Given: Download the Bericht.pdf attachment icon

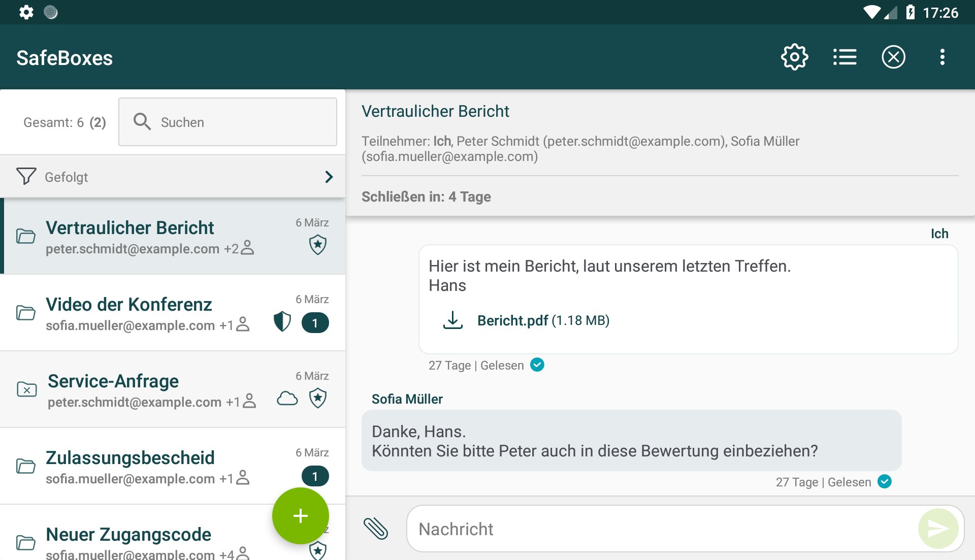Looking at the screenshot, I should 452,320.
